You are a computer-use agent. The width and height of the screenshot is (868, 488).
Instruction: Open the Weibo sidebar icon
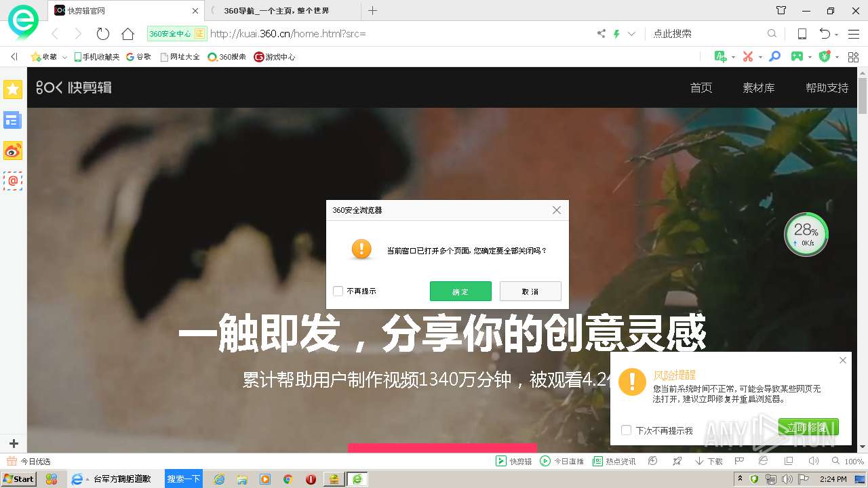click(13, 150)
